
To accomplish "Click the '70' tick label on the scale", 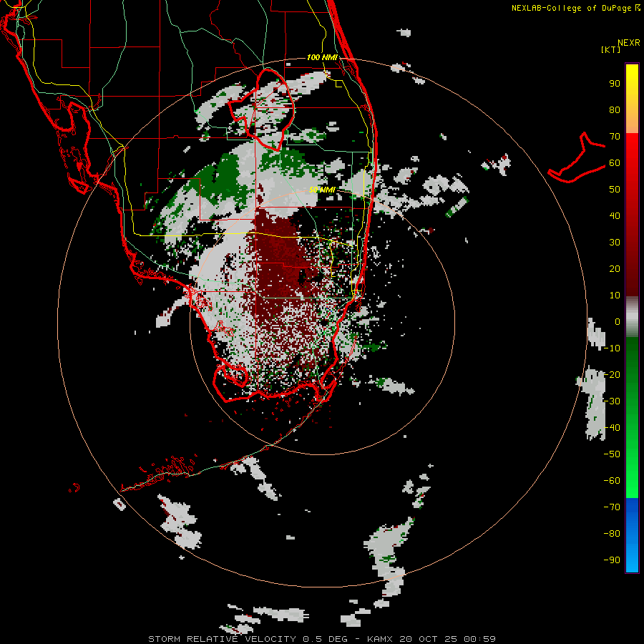I will pos(615,137).
